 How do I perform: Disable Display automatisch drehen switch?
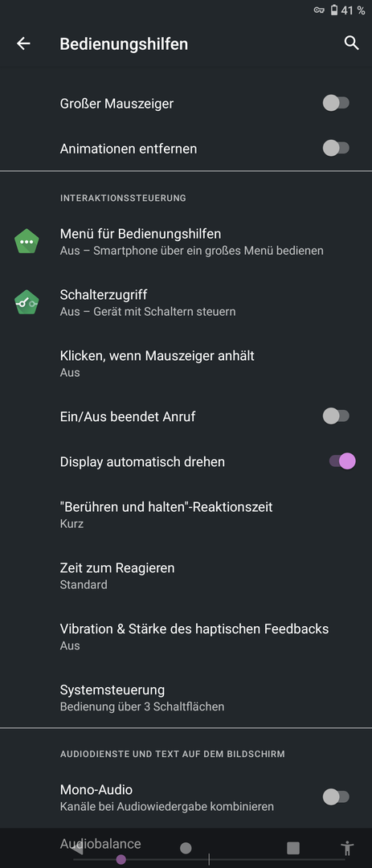tap(342, 461)
